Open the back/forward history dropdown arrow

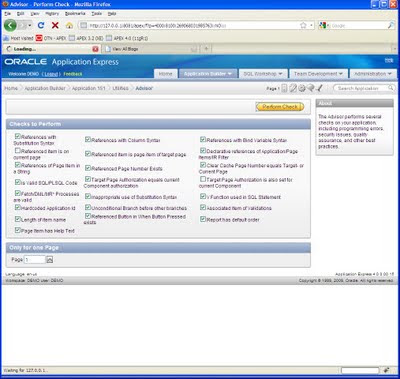30,25
